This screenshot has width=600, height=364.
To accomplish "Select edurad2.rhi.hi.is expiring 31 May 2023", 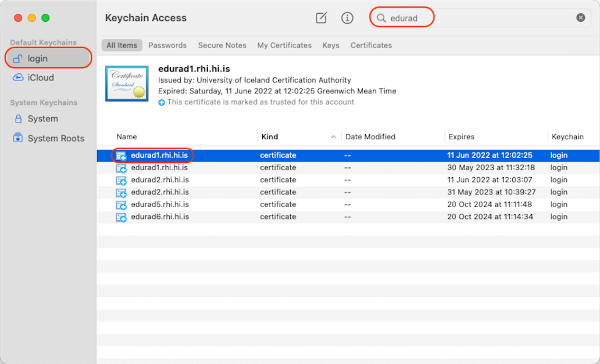I will pyautogui.click(x=348, y=192).
